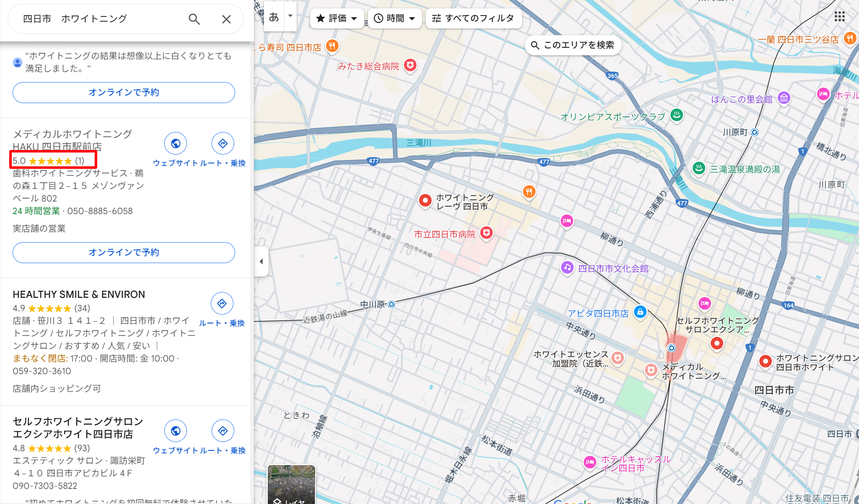Image resolution: width=859 pixels, height=504 pixels.
Task: Click the ホテルキャッスルイン四日市 hotel marker
Action: click(590, 463)
